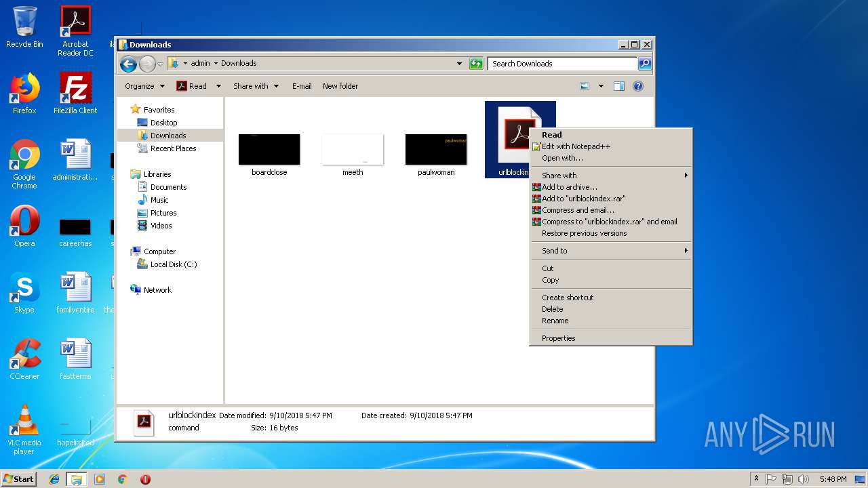Image resolution: width=868 pixels, height=488 pixels.
Task: Show hidden tray icons arrow
Action: click(x=756, y=479)
